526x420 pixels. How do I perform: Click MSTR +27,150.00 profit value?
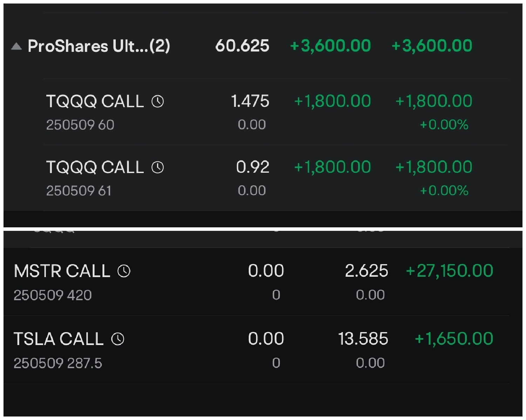point(449,271)
